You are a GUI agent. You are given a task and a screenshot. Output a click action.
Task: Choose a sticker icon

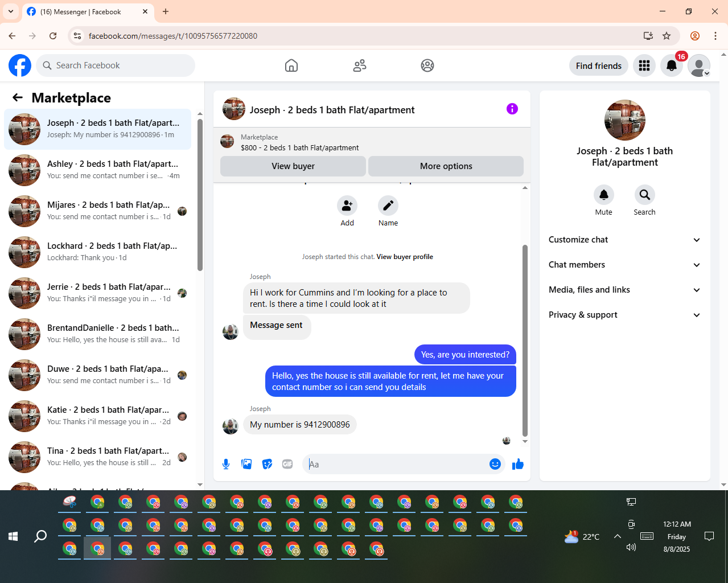coord(267,464)
